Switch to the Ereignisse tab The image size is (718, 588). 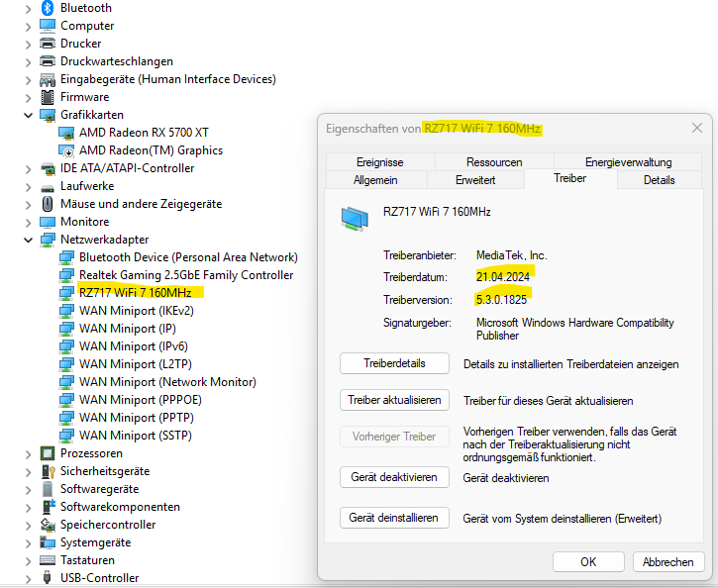point(380,162)
